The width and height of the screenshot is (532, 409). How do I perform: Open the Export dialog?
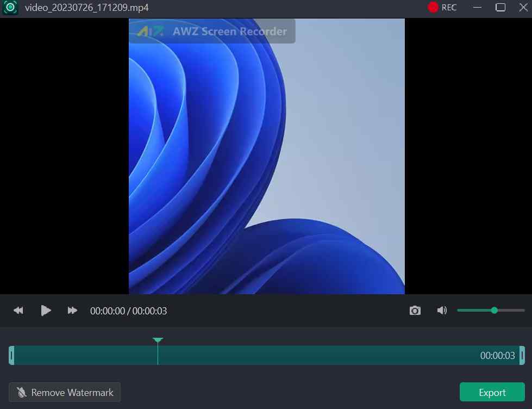pos(491,392)
